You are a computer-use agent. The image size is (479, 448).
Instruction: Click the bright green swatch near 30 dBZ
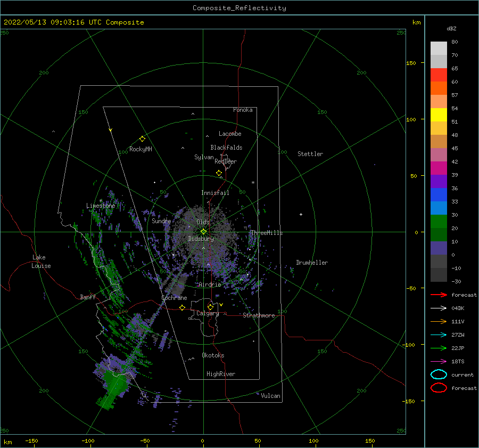439,221
